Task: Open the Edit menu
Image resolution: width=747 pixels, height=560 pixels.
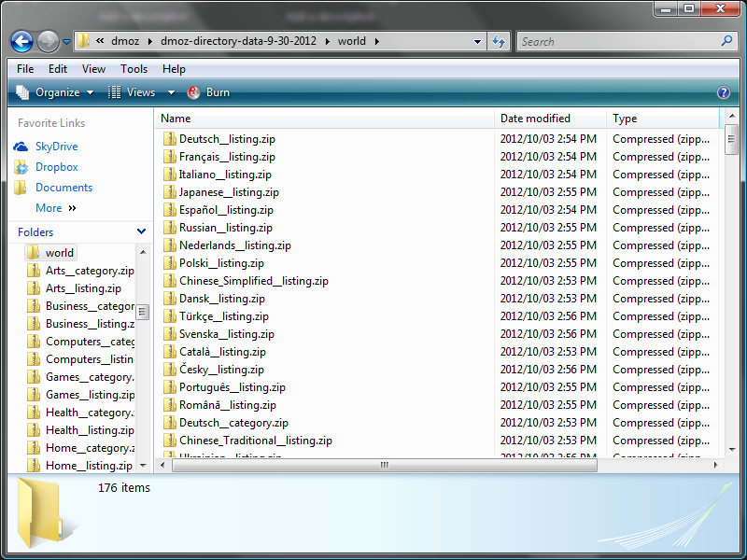Action: (58, 69)
